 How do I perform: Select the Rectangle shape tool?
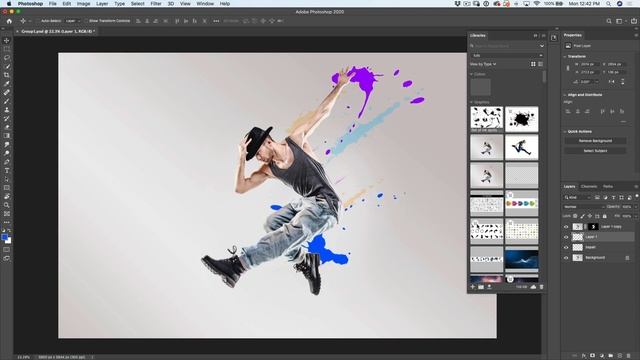tap(7, 188)
